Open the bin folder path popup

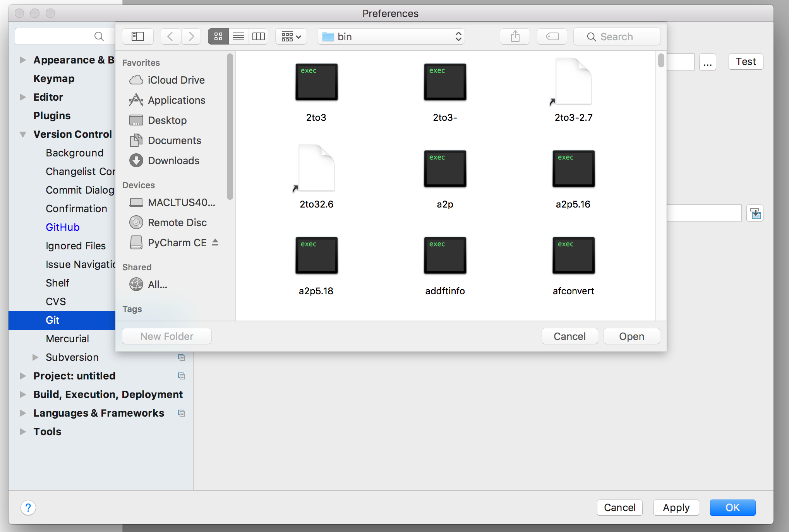coord(391,36)
